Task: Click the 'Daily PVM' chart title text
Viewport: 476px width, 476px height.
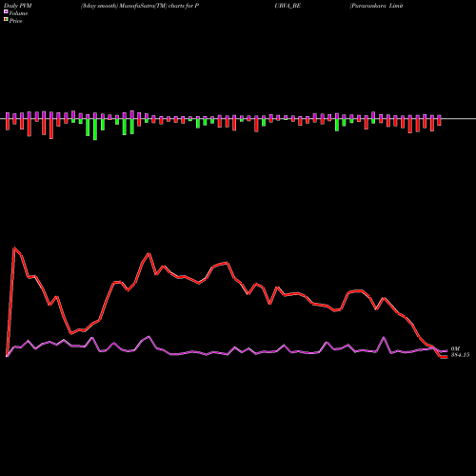Action: click(x=18, y=6)
